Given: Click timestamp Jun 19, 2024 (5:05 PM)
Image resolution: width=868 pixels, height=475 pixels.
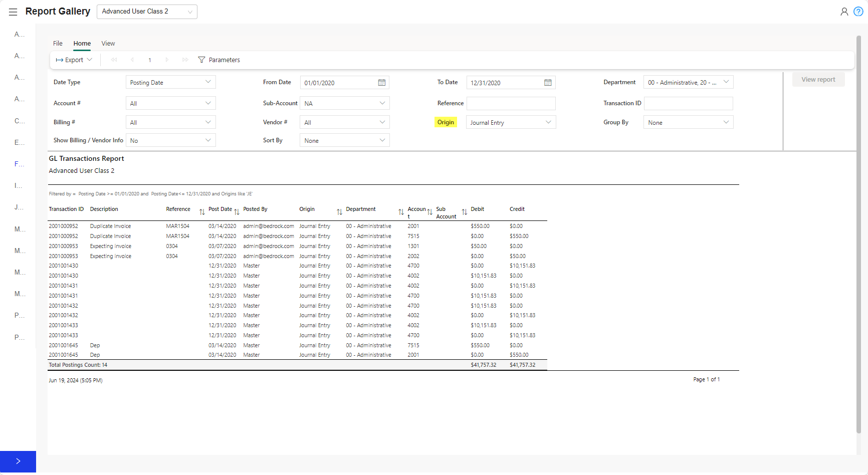Looking at the screenshot, I should coord(76,381).
